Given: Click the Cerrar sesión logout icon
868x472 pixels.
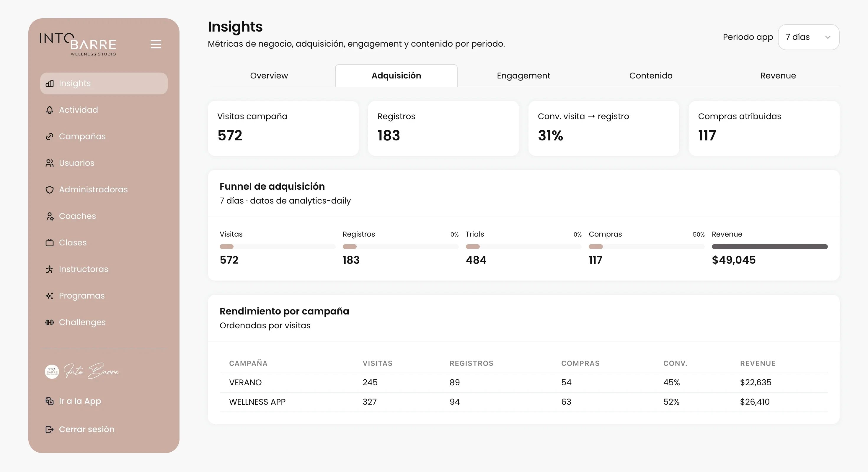Looking at the screenshot, I should (x=50, y=430).
